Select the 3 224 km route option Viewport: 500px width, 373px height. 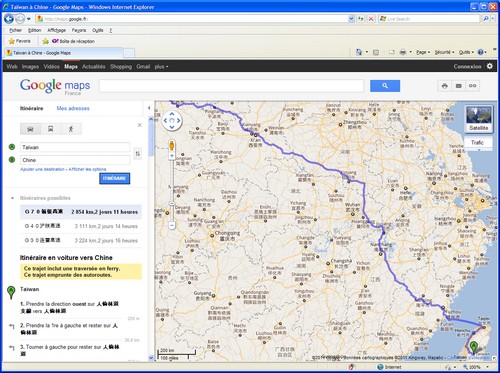[81, 240]
